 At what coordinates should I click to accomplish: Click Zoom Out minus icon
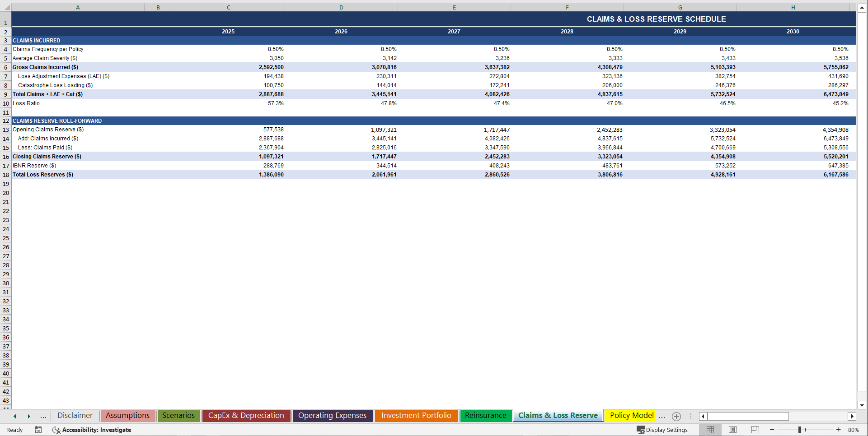(771, 430)
